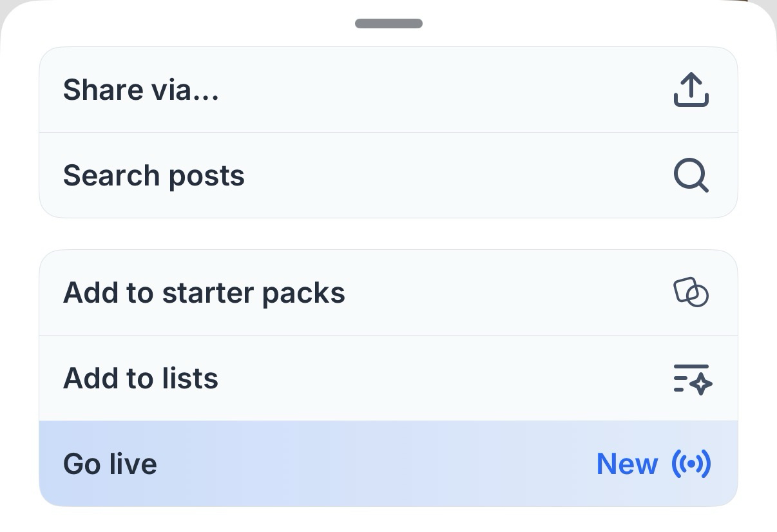Click the gap between the two menu groups
This screenshot has height=532, width=777.
pyautogui.click(x=388, y=234)
